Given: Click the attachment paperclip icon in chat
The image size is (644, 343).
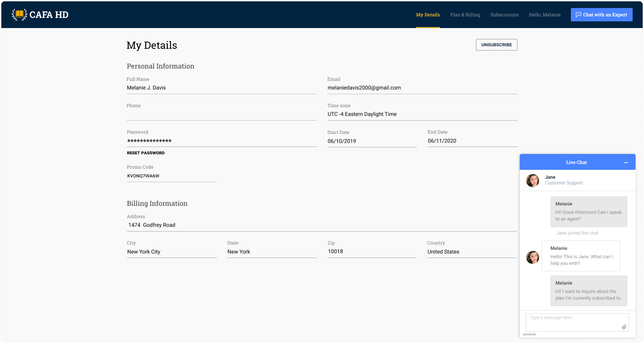Looking at the screenshot, I should tap(624, 327).
